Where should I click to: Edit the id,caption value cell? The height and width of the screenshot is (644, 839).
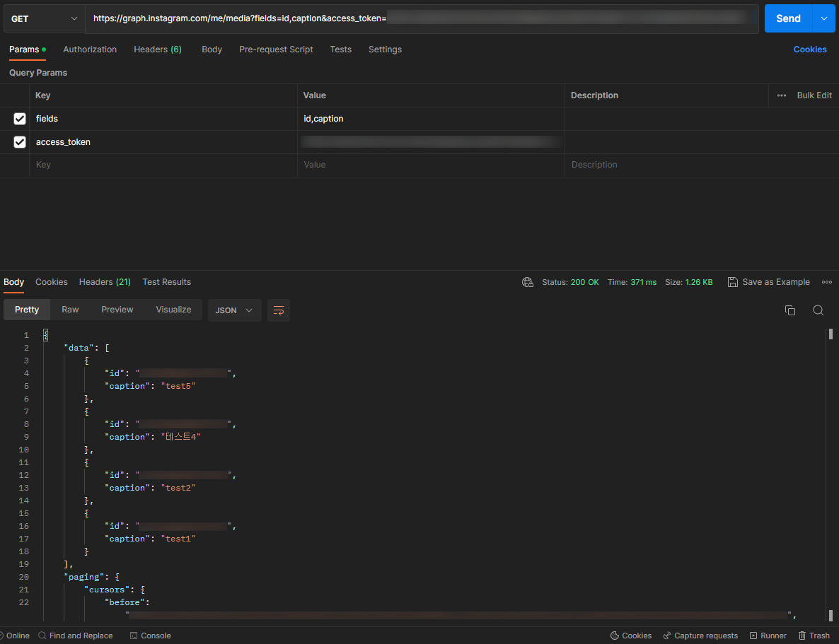[x=431, y=119]
